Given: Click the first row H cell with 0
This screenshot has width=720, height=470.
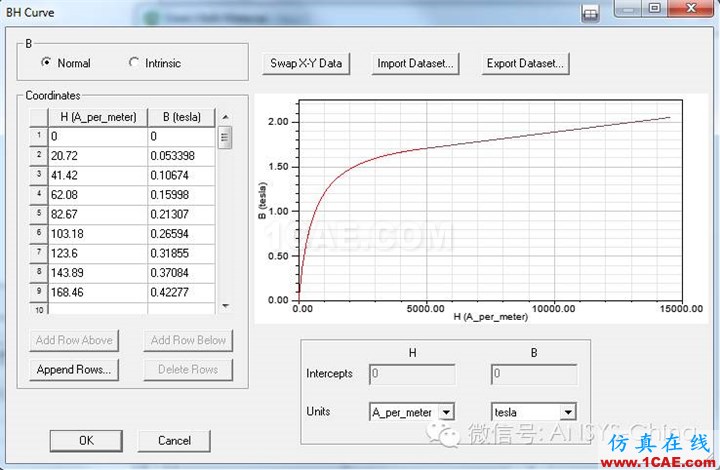Looking at the screenshot, I should pyautogui.click(x=98, y=136).
